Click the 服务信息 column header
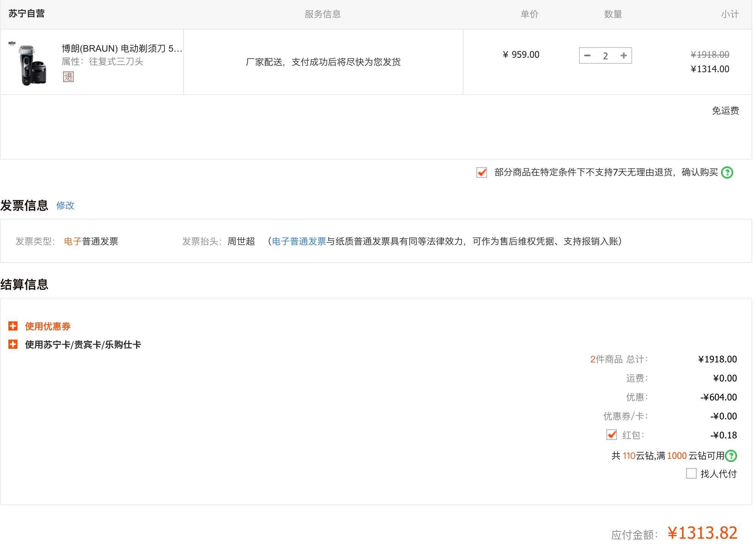Screen dimensions: 756x544 coord(323,14)
